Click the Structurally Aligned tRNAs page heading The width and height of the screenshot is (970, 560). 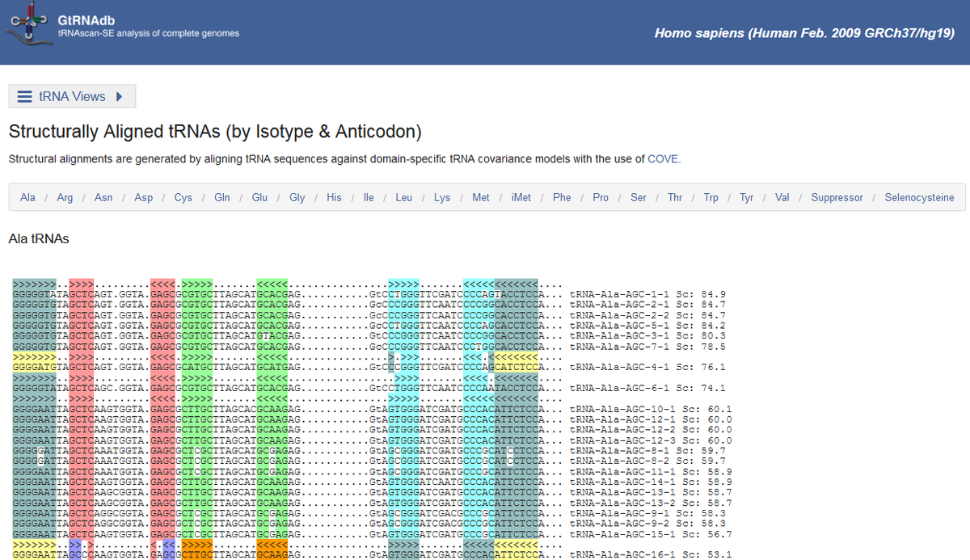[x=215, y=132]
